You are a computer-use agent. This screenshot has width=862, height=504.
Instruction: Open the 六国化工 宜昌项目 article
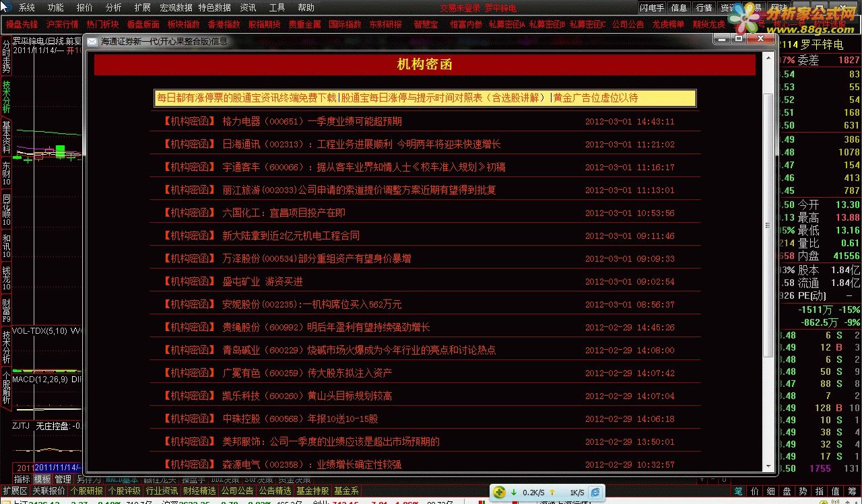(x=284, y=213)
